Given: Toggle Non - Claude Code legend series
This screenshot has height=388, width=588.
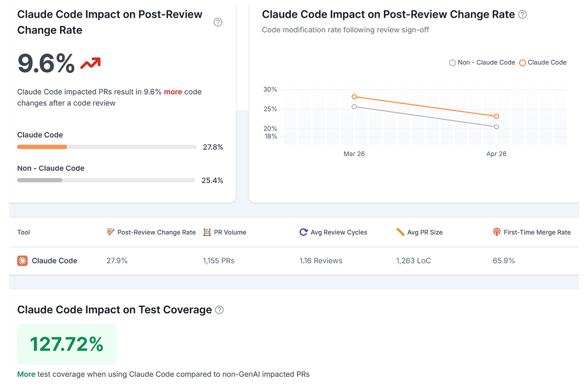Looking at the screenshot, I should 482,62.
